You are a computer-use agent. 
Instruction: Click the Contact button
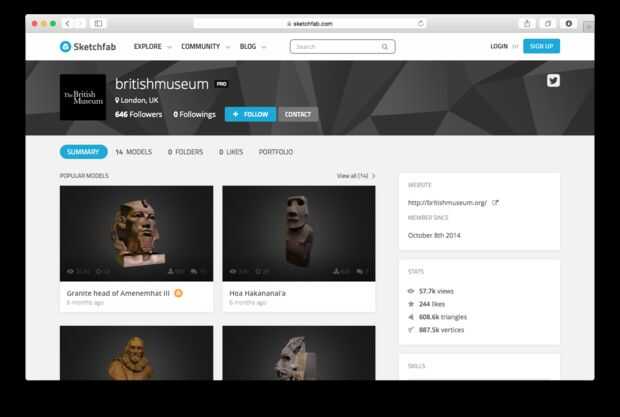click(298, 114)
